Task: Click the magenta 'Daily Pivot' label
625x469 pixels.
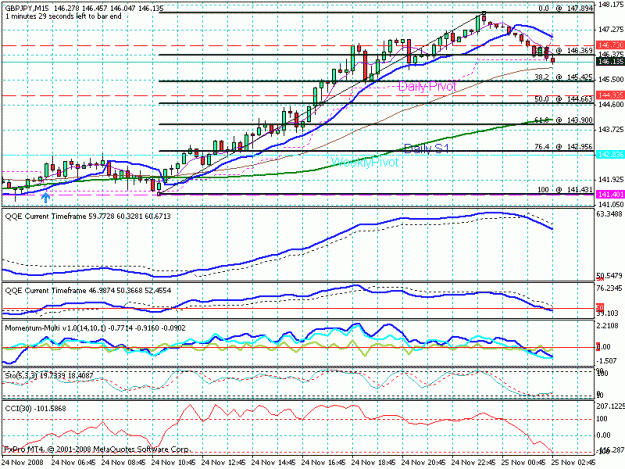Action: pos(427,86)
